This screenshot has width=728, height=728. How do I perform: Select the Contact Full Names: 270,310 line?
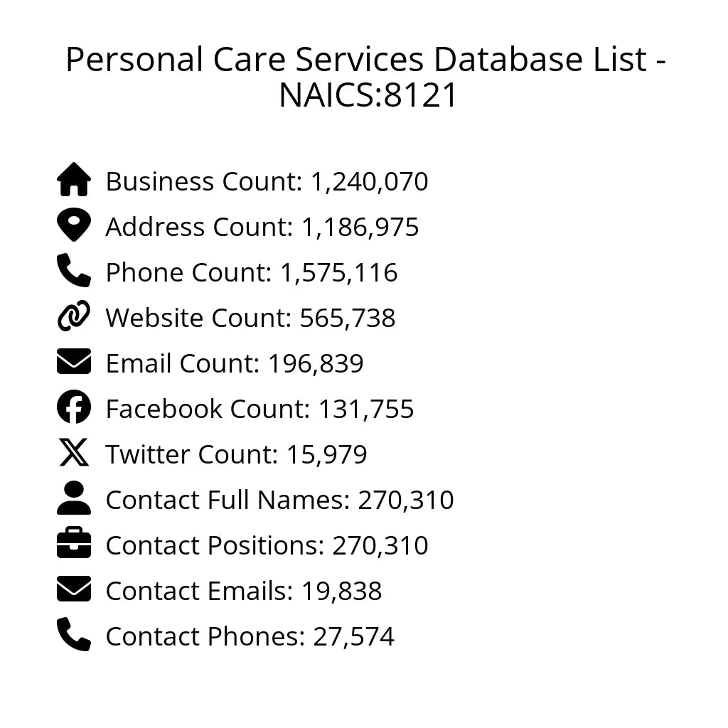pos(279,500)
